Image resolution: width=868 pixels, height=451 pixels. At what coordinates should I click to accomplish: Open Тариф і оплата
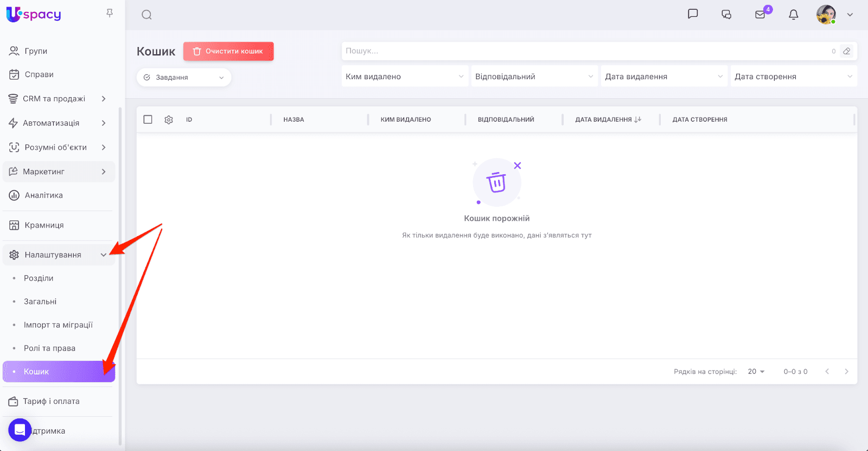click(59, 402)
